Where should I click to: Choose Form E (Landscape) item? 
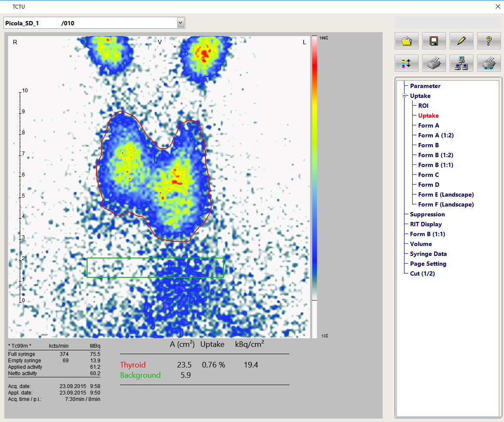click(446, 194)
